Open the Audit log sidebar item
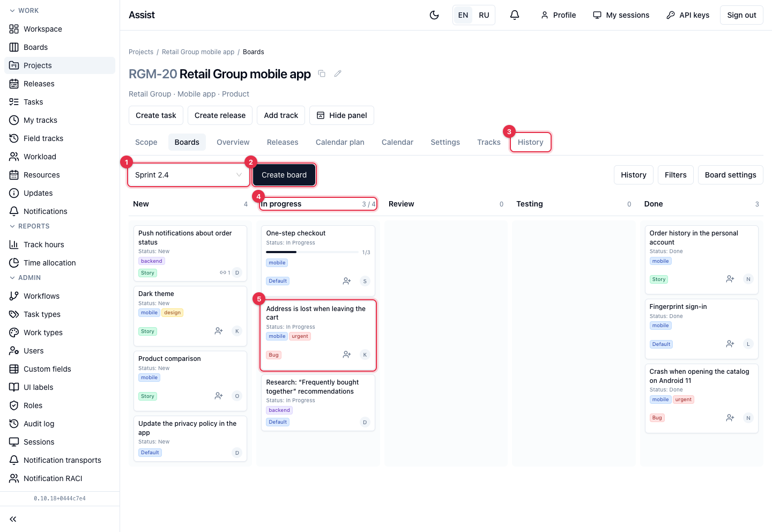The width and height of the screenshot is (772, 532). pos(60,424)
